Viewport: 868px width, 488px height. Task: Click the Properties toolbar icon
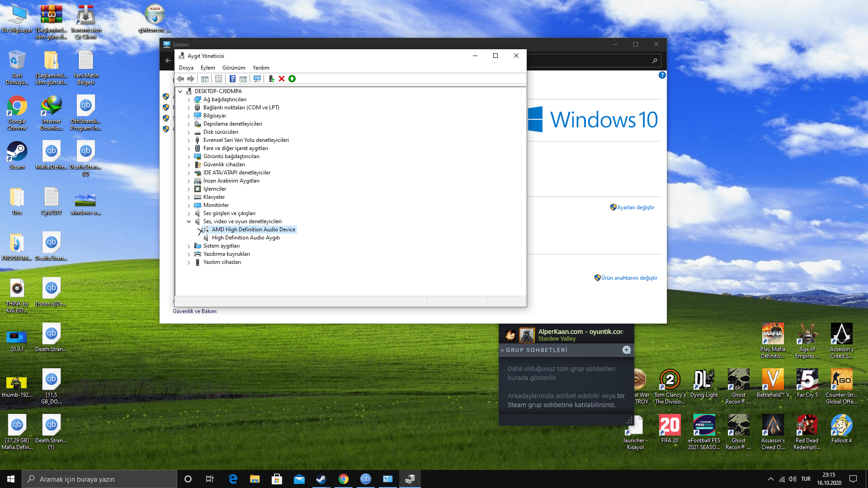pyautogui.click(x=218, y=79)
